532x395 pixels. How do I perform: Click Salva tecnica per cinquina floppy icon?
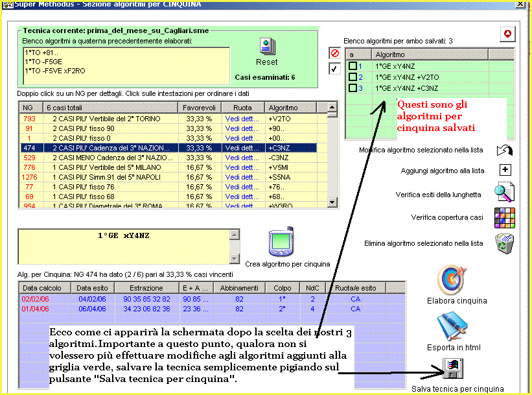click(453, 368)
